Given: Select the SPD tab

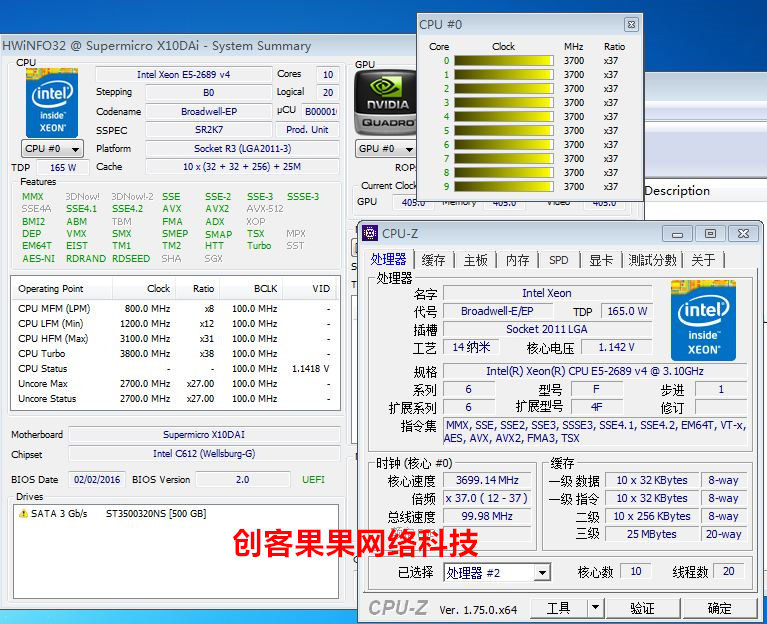Looking at the screenshot, I should (559, 260).
